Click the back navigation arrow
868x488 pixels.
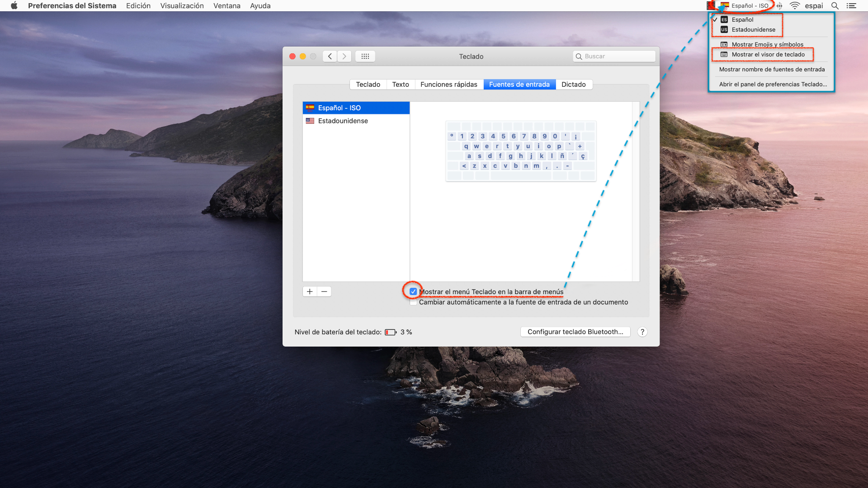330,56
